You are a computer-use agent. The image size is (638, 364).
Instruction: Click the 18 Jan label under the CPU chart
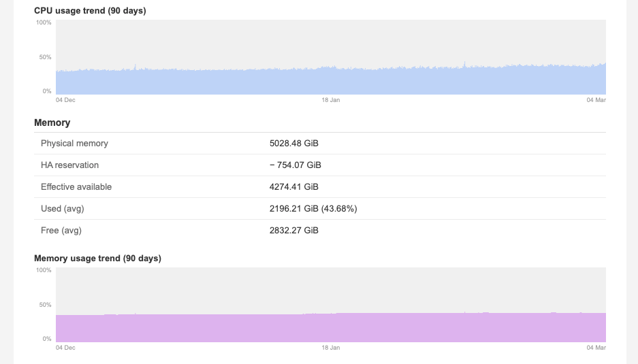[330, 100]
